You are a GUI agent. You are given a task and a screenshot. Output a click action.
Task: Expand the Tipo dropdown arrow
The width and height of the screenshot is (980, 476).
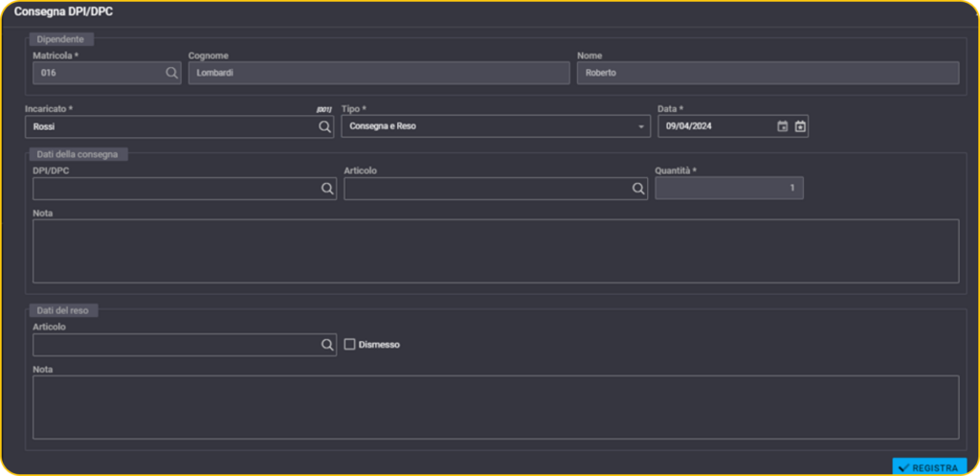[641, 127]
